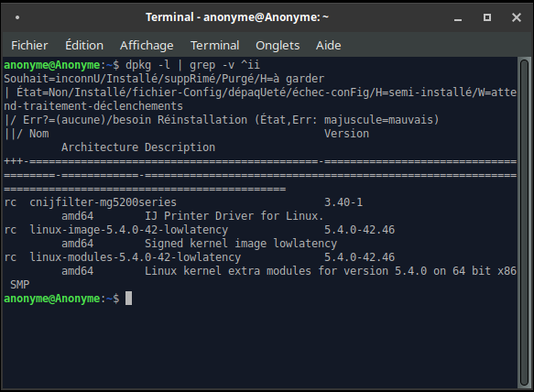Open the Fichier menu
This screenshot has height=392, width=534.
coord(29,45)
